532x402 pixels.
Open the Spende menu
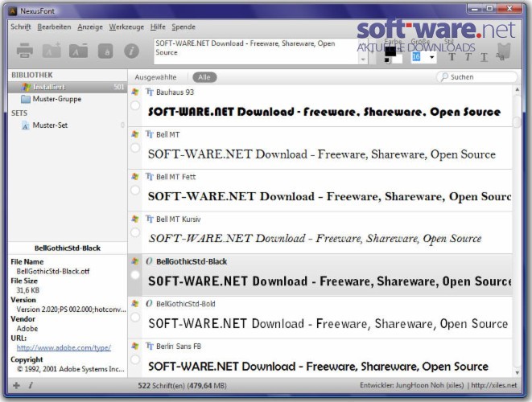[x=184, y=27]
